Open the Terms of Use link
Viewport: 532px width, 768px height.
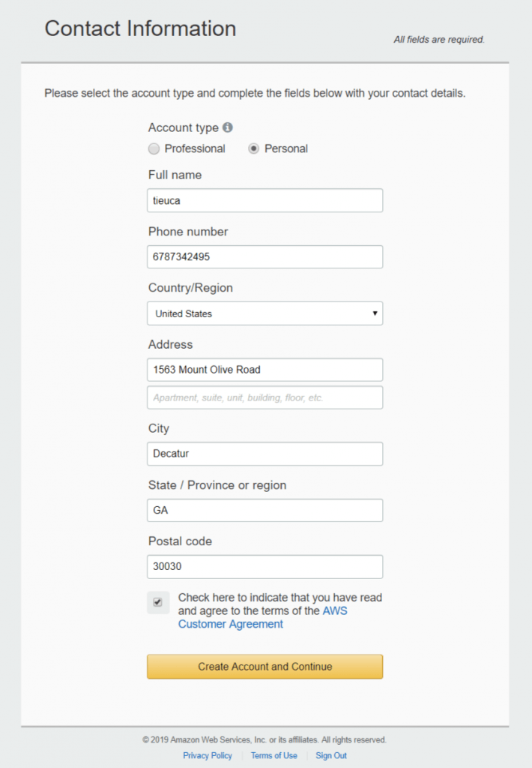(x=274, y=755)
